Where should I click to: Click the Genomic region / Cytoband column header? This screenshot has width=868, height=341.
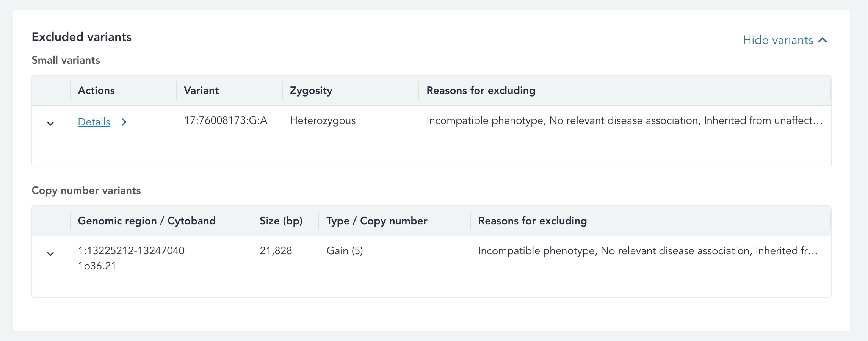[x=147, y=221]
